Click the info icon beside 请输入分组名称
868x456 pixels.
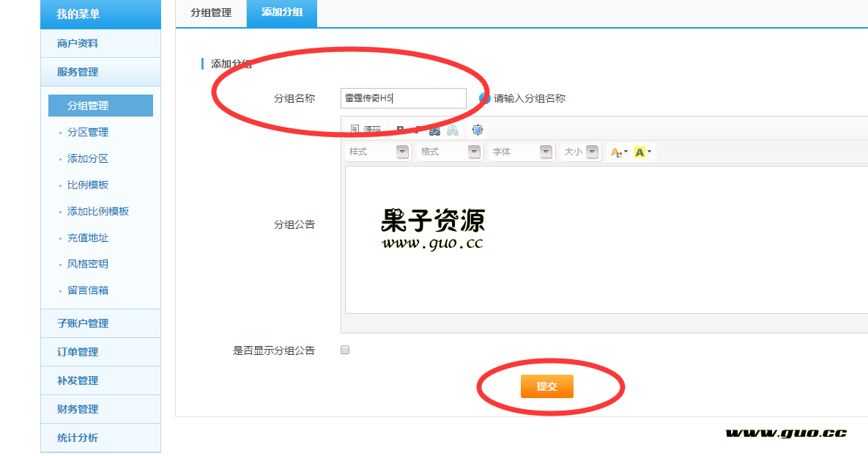coord(484,98)
